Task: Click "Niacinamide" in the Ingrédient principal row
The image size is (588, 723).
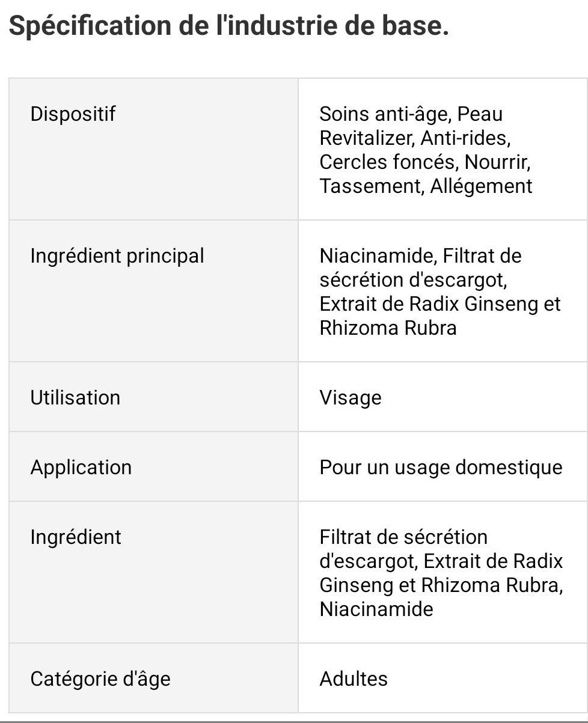Action: [x=376, y=255]
